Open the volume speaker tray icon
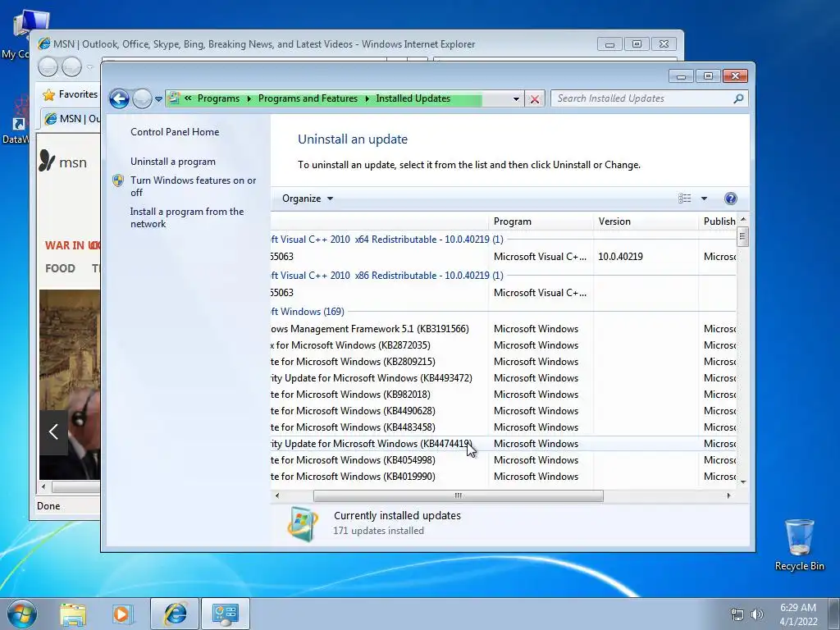Screen dimensions: 840x630 [x=757, y=614]
